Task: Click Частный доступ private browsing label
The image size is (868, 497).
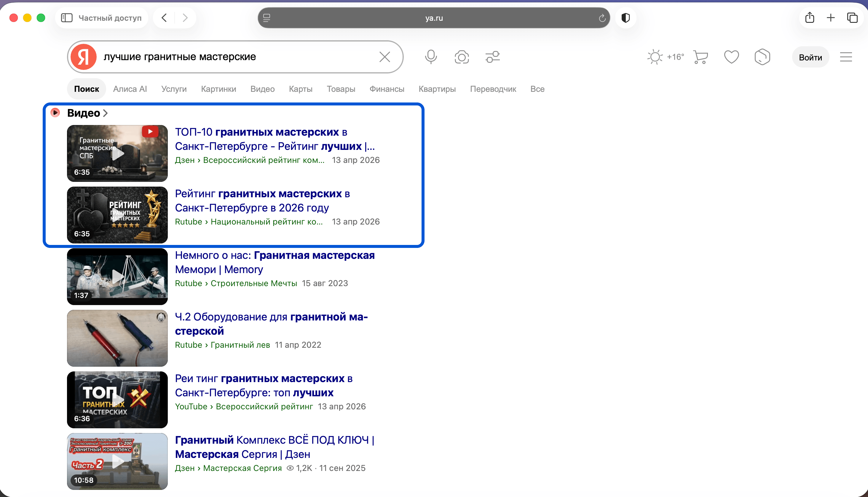Action: point(110,18)
